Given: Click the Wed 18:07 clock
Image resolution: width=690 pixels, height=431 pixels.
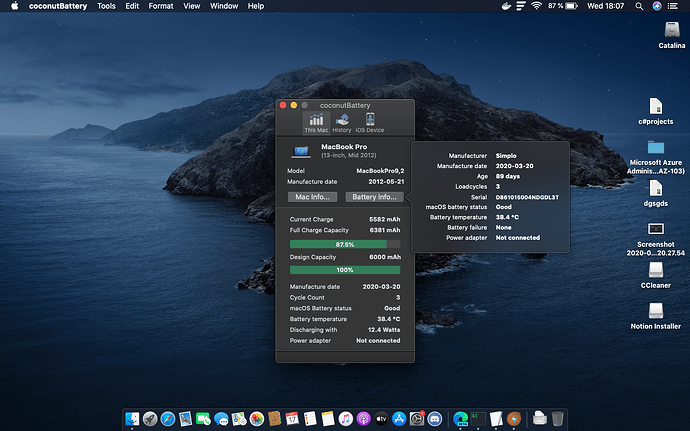Looking at the screenshot, I should [x=606, y=6].
